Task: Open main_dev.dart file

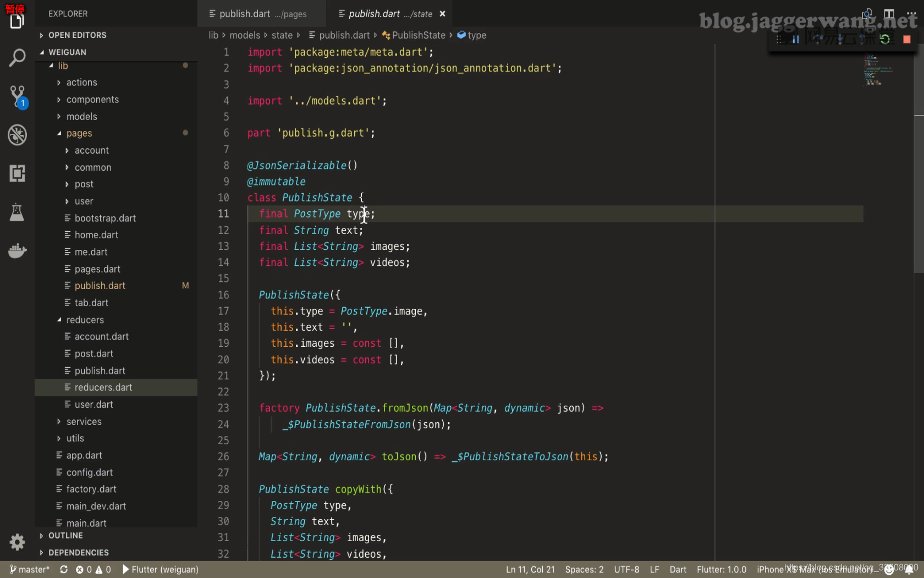Action: (x=116, y=506)
